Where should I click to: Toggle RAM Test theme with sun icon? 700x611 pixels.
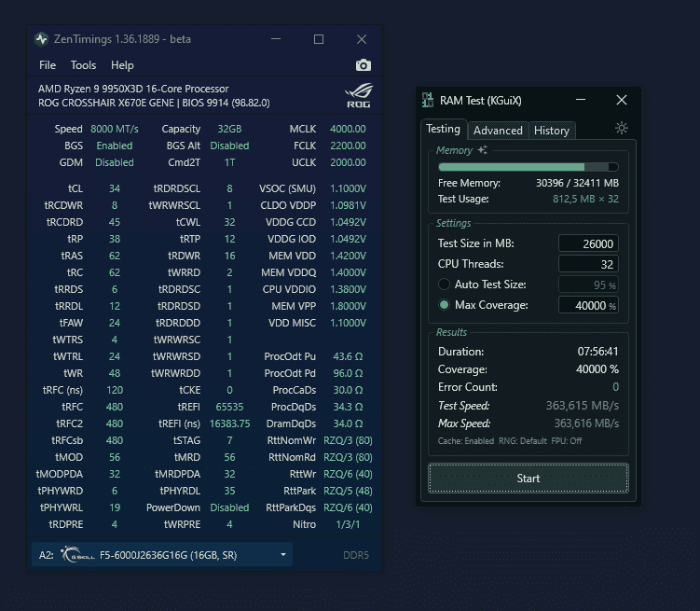[x=622, y=128]
